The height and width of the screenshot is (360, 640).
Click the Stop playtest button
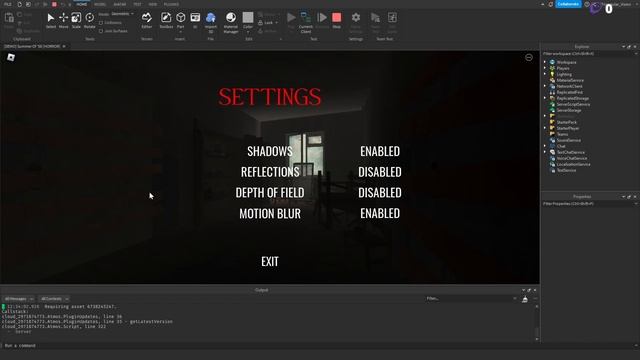coord(336,20)
